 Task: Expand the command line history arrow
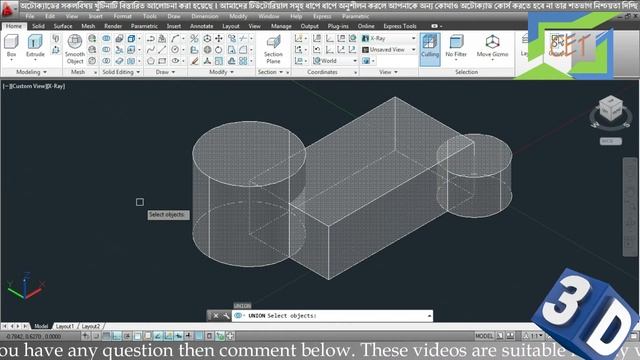[429, 316]
